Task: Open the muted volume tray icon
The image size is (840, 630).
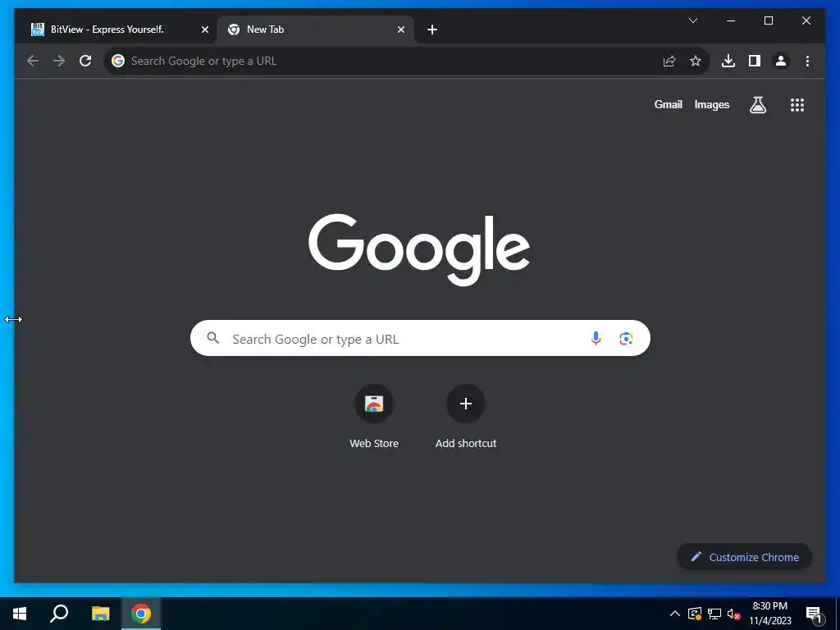Action: [x=734, y=614]
